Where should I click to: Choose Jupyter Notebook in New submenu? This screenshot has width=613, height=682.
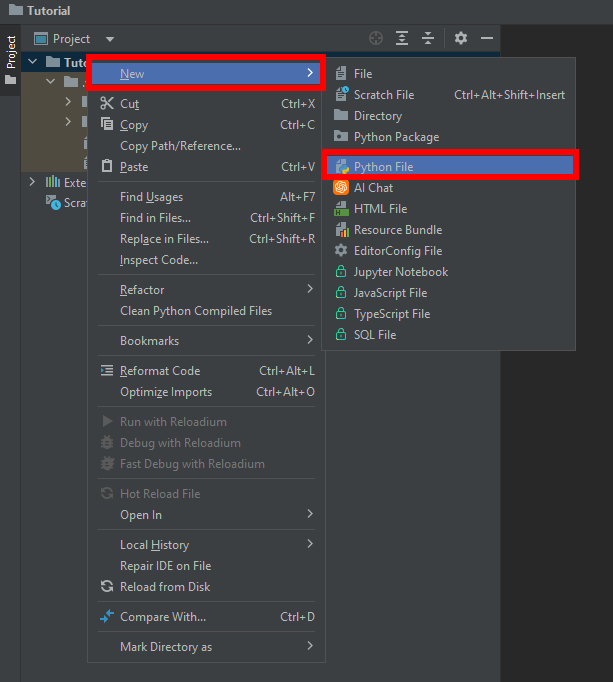[x=448, y=272]
